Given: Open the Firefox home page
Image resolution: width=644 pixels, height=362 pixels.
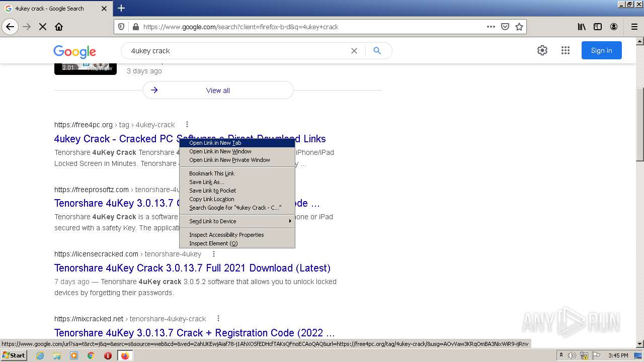Looking at the screenshot, I should (59, 27).
